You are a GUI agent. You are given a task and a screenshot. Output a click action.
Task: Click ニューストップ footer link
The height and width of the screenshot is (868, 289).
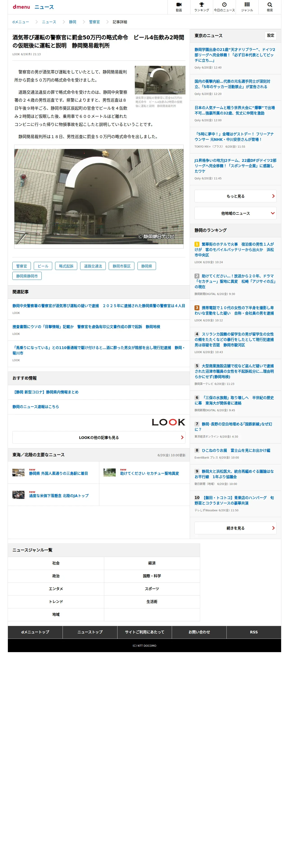[90, 632]
